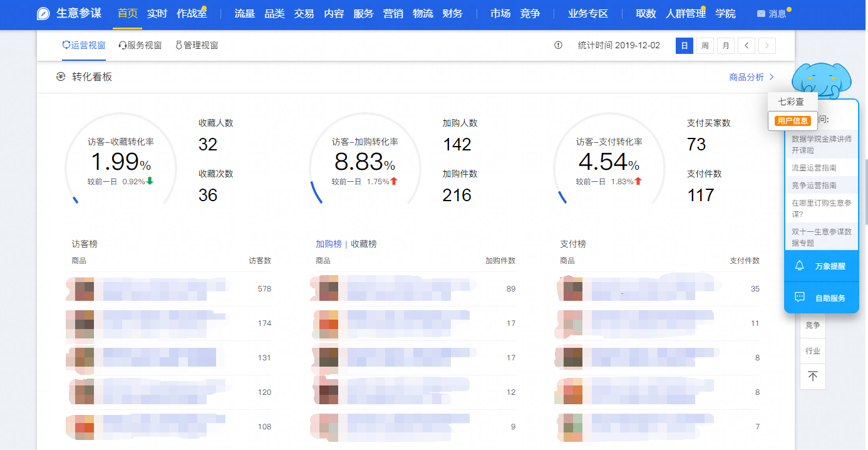This screenshot has height=450, width=868.
Task: Switch the ranking list to 收藏榜
Action: click(x=364, y=244)
